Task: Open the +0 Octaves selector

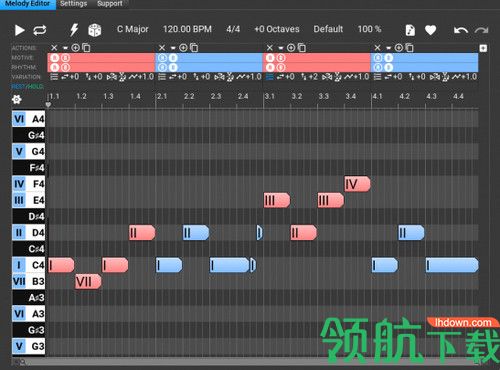Action: click(x=277, y=29)
